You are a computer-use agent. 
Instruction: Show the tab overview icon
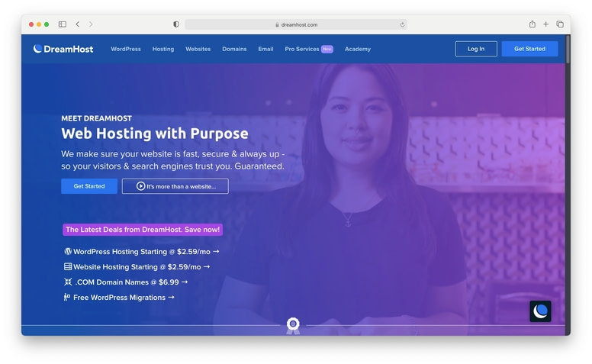point(560,24)
